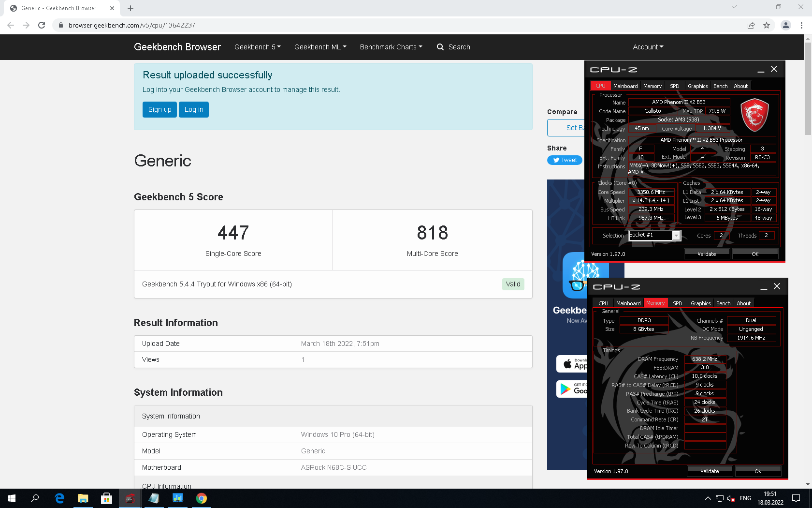812x508 pixels.
Task: Switch to CPU tab in lower CPU-Z window
Action: 603,303
